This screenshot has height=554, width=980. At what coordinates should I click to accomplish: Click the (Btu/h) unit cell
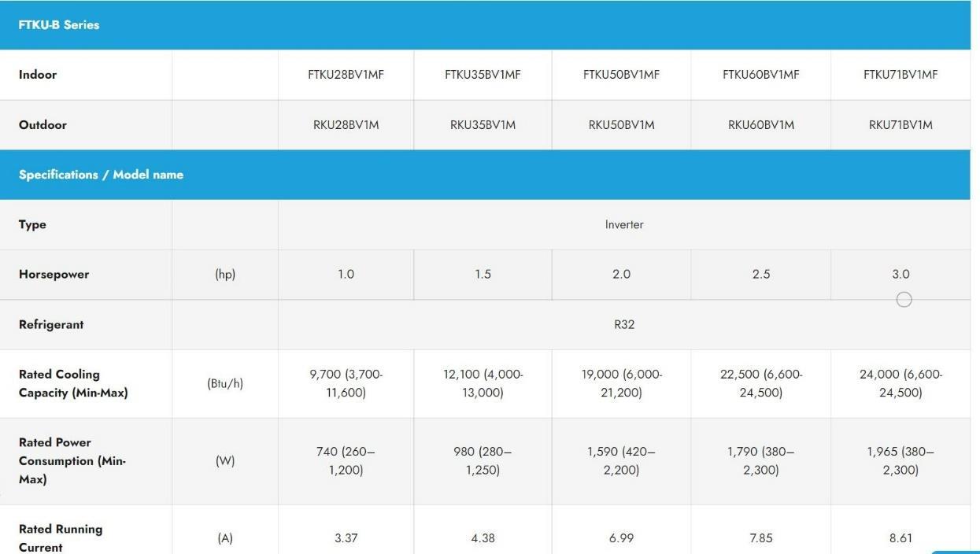coord(225,384)
